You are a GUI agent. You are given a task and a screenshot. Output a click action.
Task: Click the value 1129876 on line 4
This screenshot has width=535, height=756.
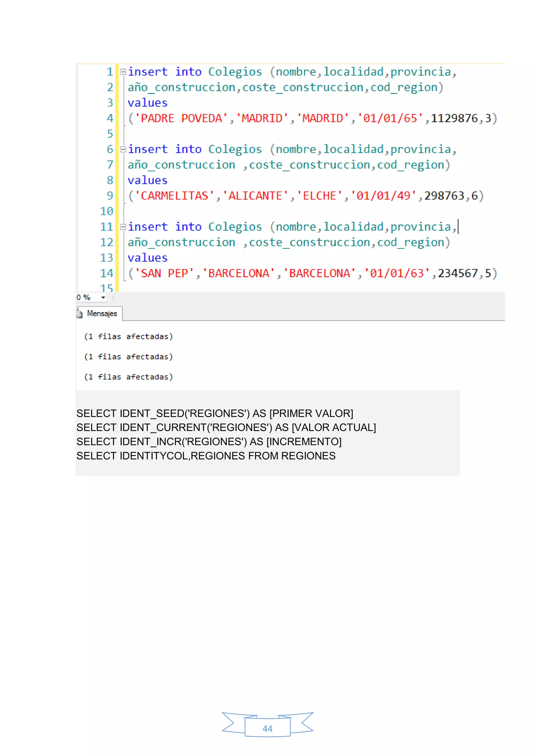click(x=454, y=118)
